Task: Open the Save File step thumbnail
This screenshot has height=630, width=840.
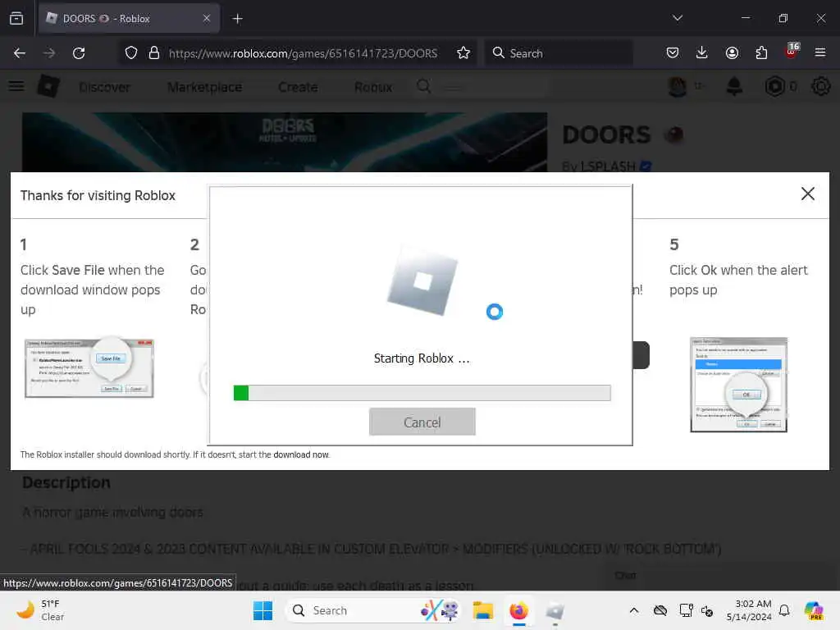Action: click(89, 368)
